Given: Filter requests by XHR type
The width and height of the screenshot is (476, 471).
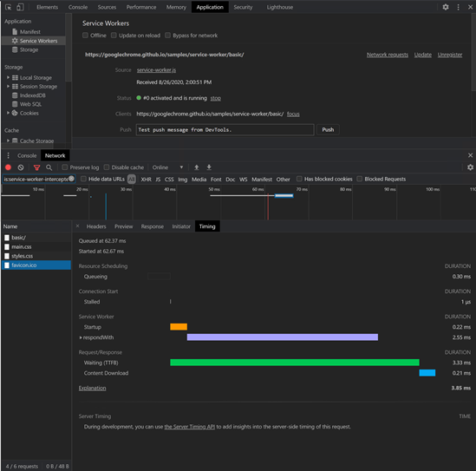Looking at the screenshot, I should click(x=146, y=180).
